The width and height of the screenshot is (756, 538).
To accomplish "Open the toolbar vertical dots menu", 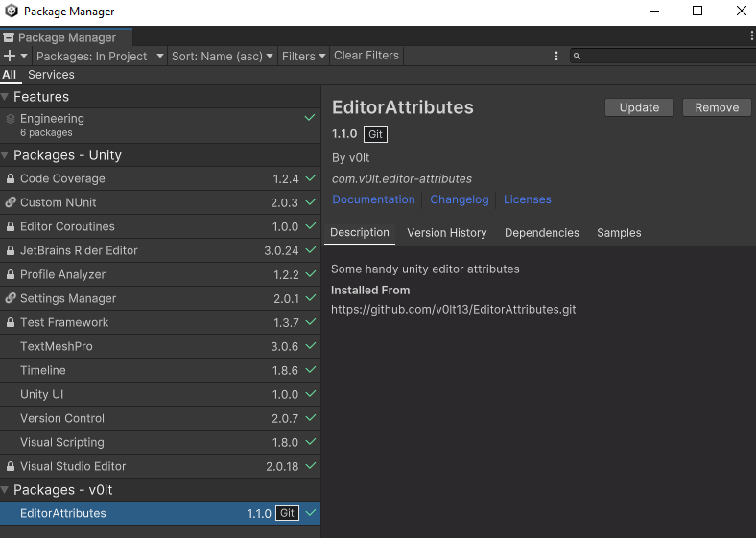I will [x=556, y=56].
